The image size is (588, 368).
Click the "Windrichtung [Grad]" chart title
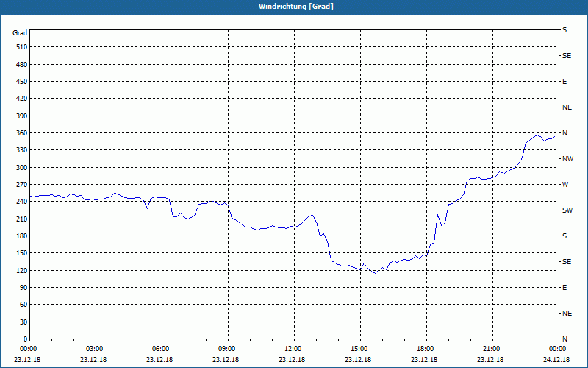pyautogui.click(x=296, y=7)
